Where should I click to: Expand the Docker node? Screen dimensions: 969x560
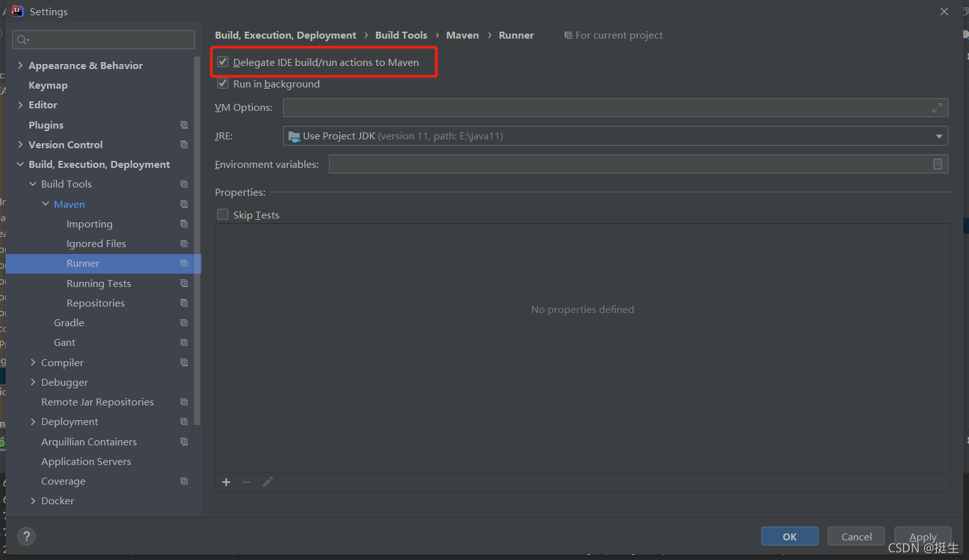pyautogui.click(x=33, y=500)
